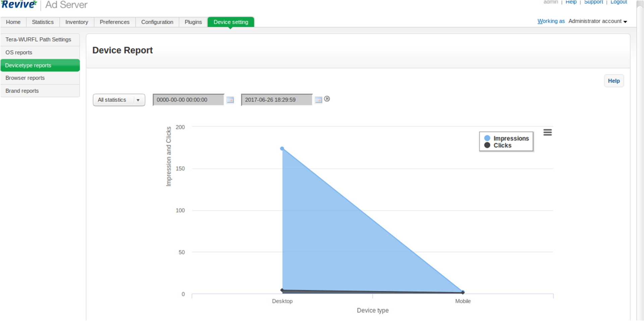Select OS reports in the sidebar

coord(19,53)
